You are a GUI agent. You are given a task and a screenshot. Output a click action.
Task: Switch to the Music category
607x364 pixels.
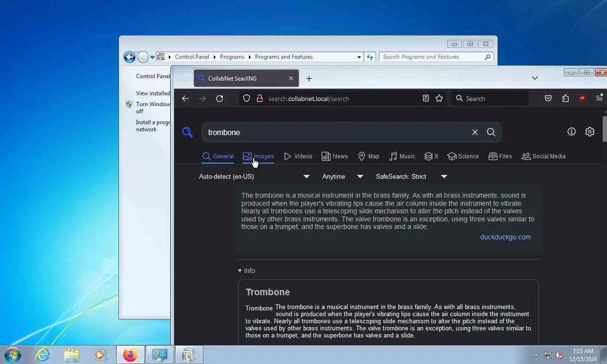tap(402, 156)
